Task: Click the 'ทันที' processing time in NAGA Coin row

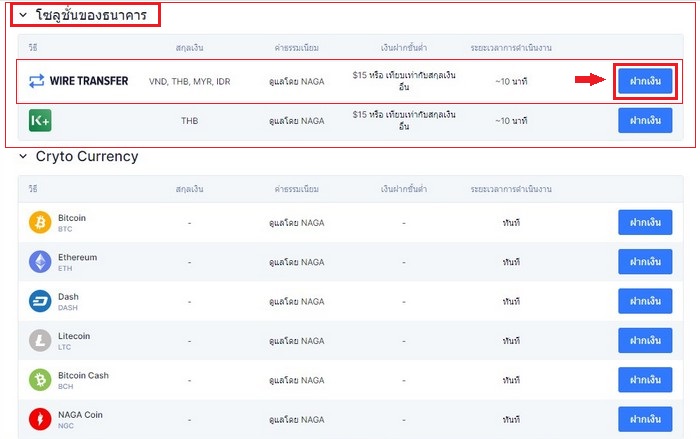Action: pos(511,420)
